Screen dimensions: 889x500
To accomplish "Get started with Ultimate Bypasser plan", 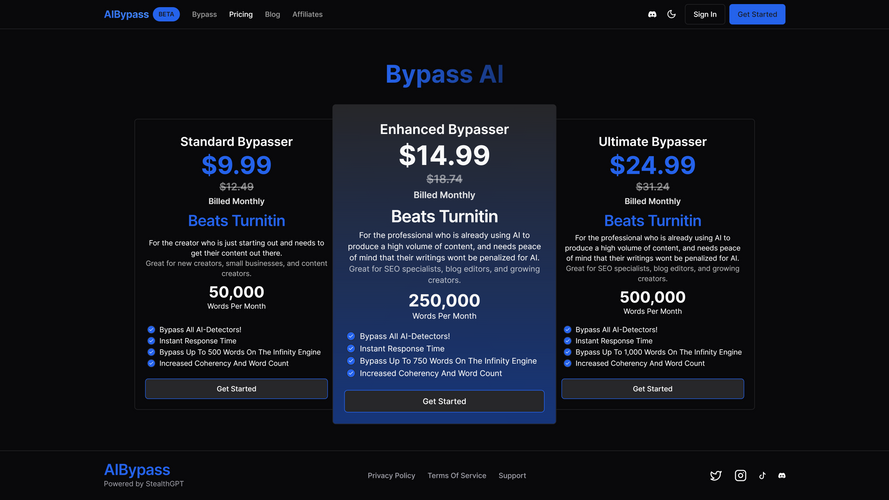I will pos(653,389).
